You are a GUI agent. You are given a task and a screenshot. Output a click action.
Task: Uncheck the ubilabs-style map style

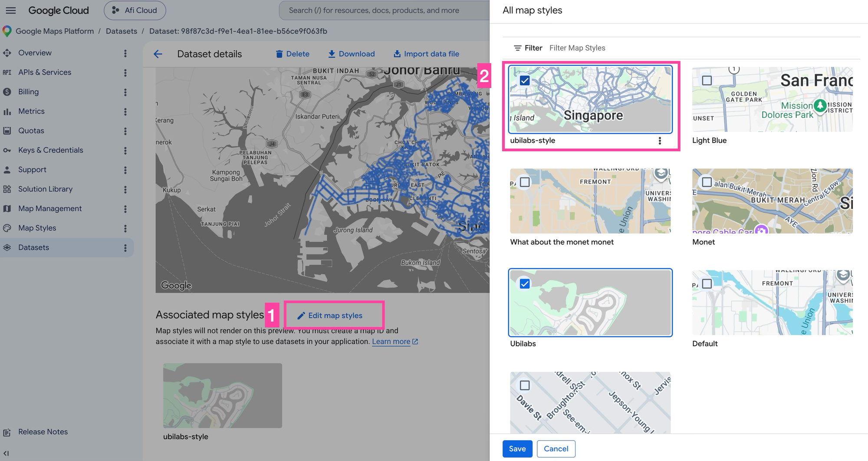[525, 80]
